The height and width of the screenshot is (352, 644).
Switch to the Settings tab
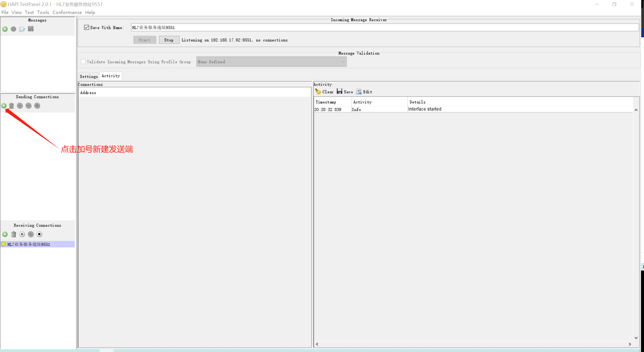pos(89,76)
